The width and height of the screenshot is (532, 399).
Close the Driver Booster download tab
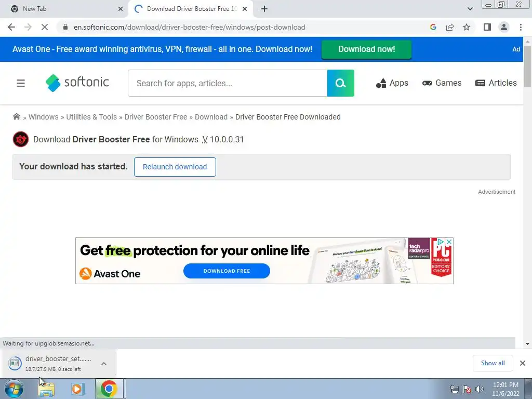click(x=245, y=9)
